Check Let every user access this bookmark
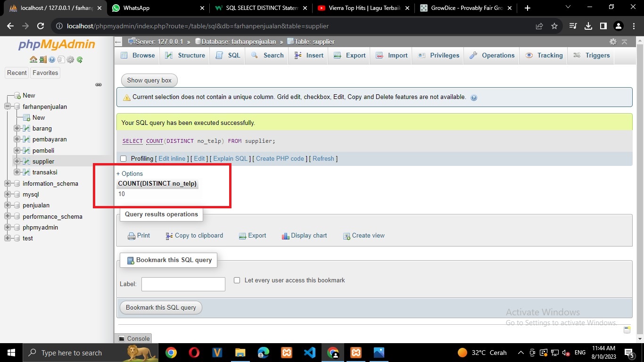This screenshot has width=644, height=362. [x=237, y=280]
